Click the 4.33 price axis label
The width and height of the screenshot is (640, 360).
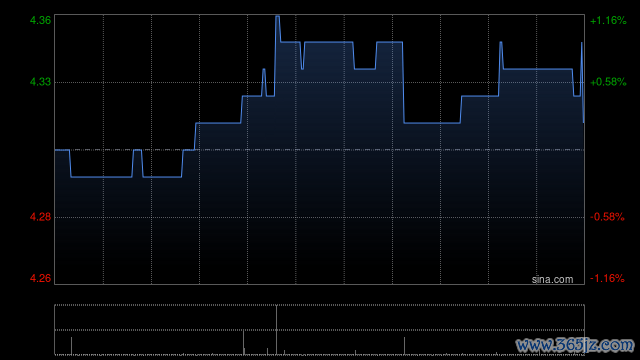coord(40,82)
